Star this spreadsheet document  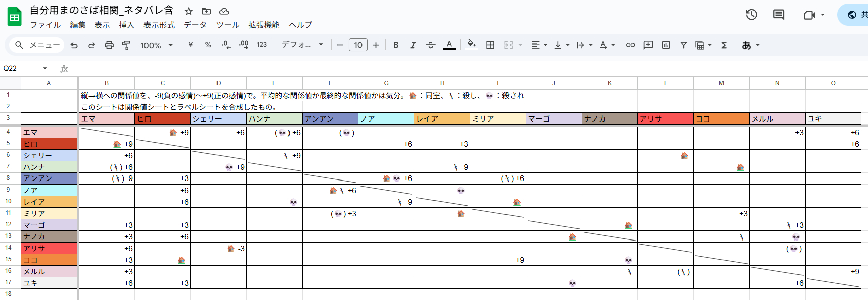189,11
